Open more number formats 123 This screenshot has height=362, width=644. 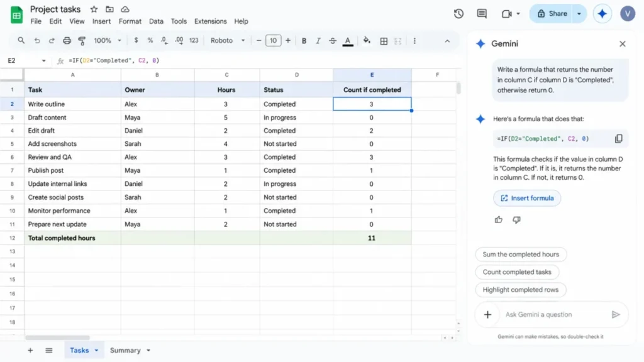(x=194, y=40)
